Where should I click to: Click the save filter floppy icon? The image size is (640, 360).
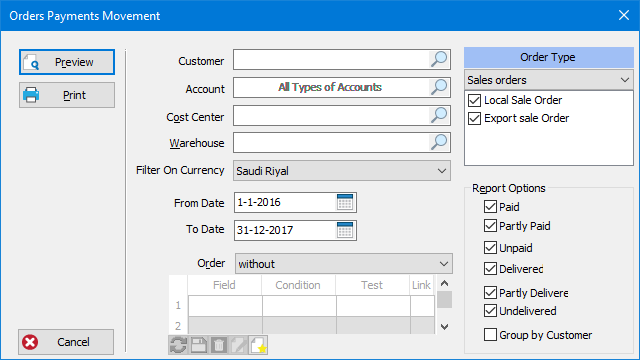tap(199, 345)
